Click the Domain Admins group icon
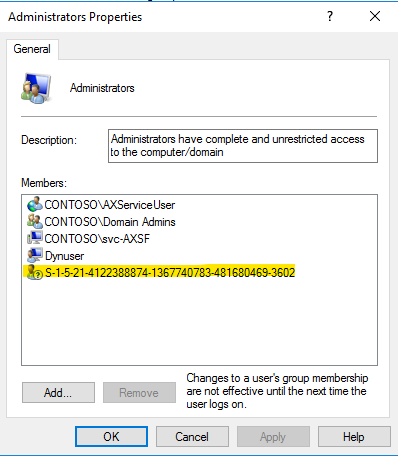Viewport: 398px width, 456px height. [34, 221]
